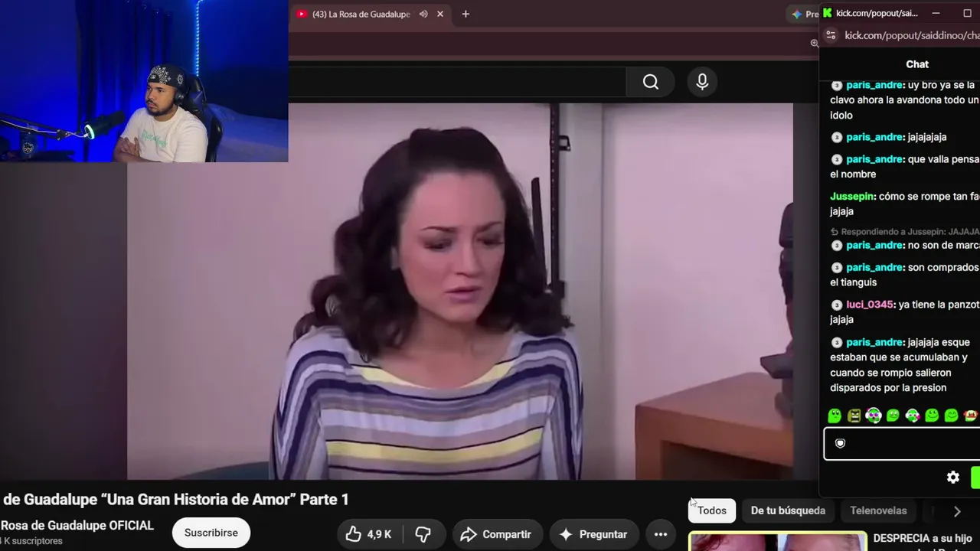Subscribe with the Suscribirse button

tap(211, 533)
